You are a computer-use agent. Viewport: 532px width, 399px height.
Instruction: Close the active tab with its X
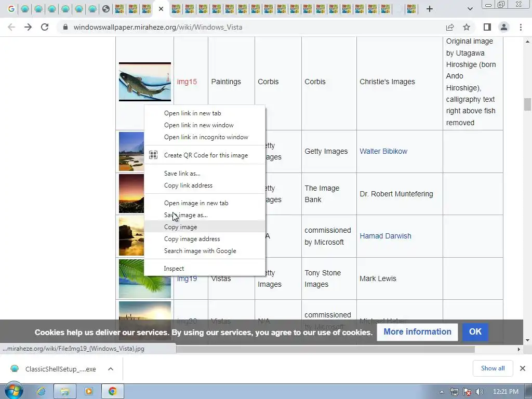(x=161, y=9)
